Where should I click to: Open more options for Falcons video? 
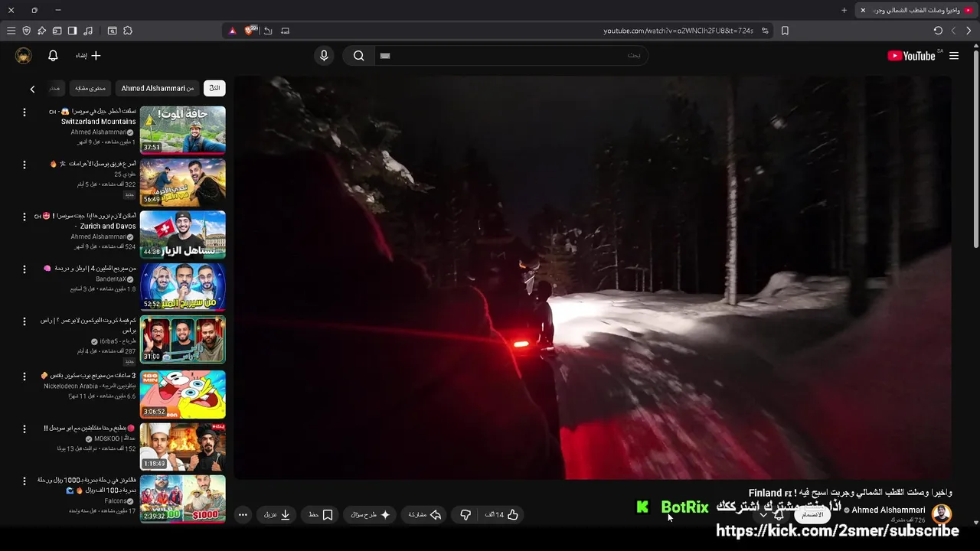coord(24,481)
